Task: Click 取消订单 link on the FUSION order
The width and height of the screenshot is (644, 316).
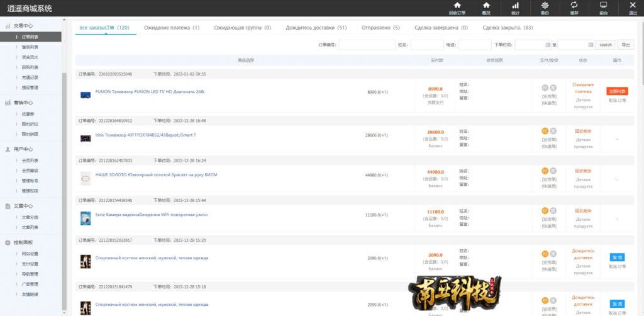Action: point(617,100)
